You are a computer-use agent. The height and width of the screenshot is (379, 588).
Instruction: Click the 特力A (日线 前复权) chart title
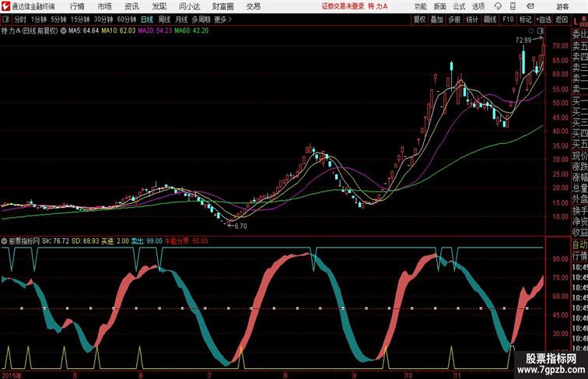coord(30,31)
